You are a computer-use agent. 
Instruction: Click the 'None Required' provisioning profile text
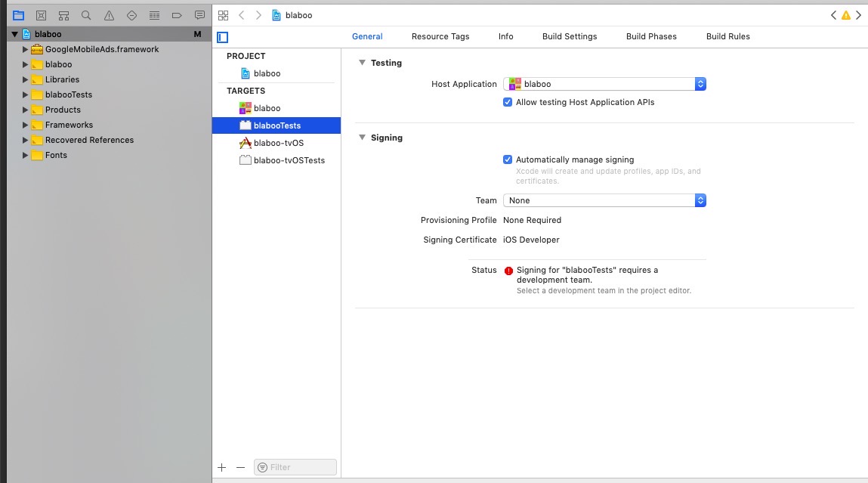pos(532,221)
